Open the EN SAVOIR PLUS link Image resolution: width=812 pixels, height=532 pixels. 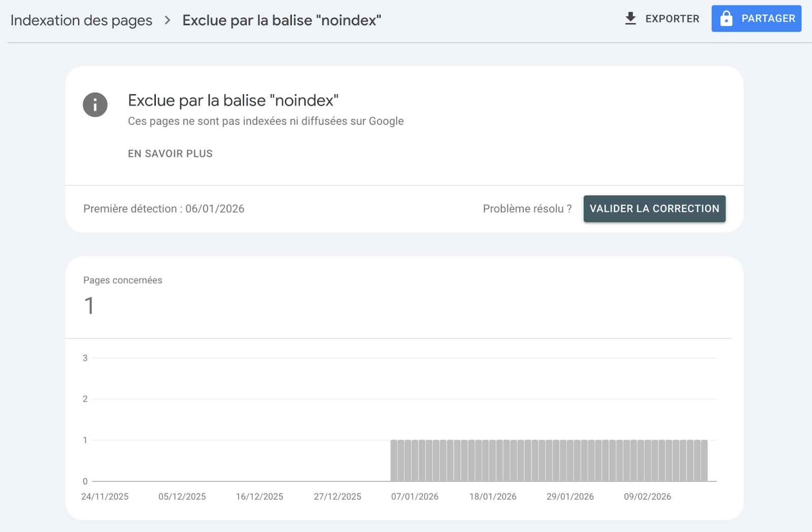pos(170,154)
